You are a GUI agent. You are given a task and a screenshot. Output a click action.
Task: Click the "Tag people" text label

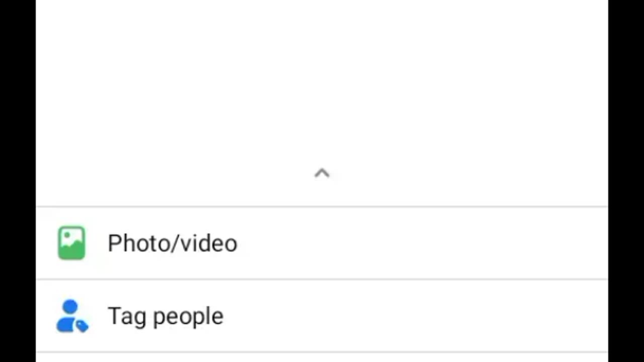pos(166,317)
